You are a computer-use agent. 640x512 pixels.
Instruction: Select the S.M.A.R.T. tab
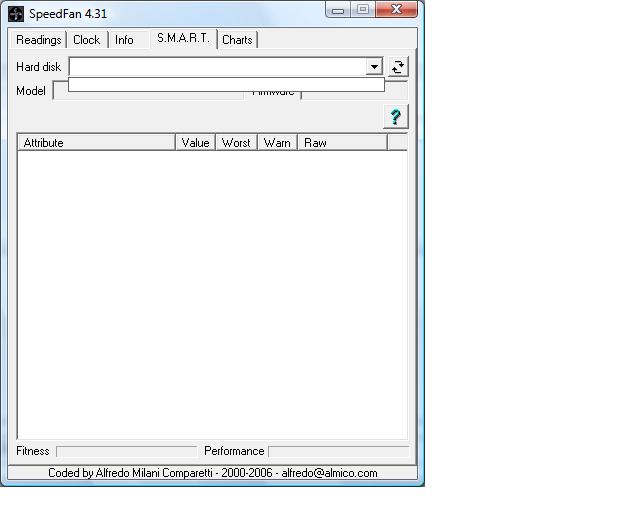click(183, 38)
